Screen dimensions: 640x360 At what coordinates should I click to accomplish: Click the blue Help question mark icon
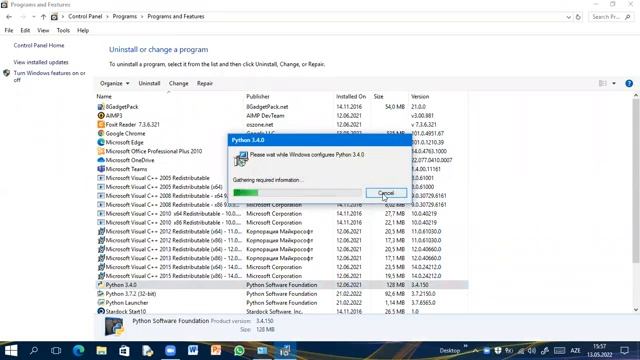coord(629,83)
